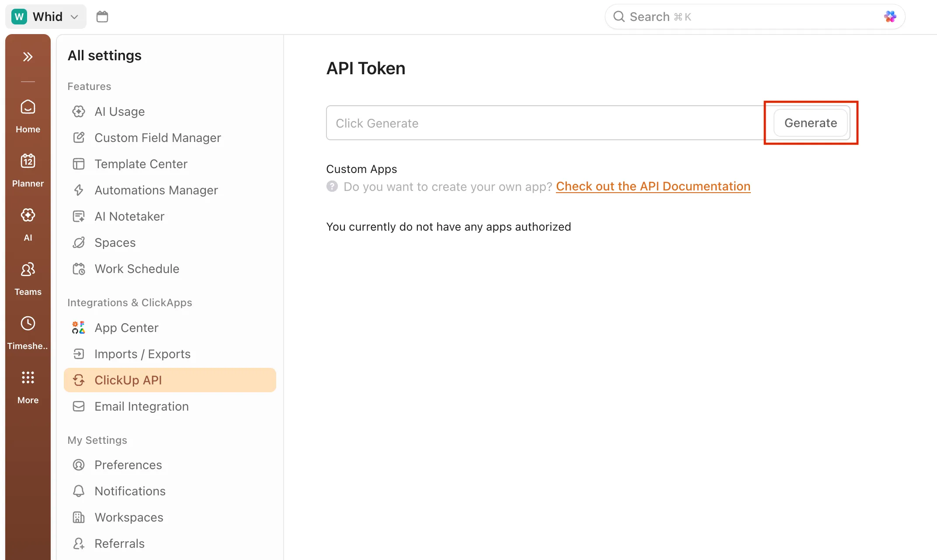Click the 'Integrations & ClickApps' section label

pyautogui.click(x=130, y=303)
